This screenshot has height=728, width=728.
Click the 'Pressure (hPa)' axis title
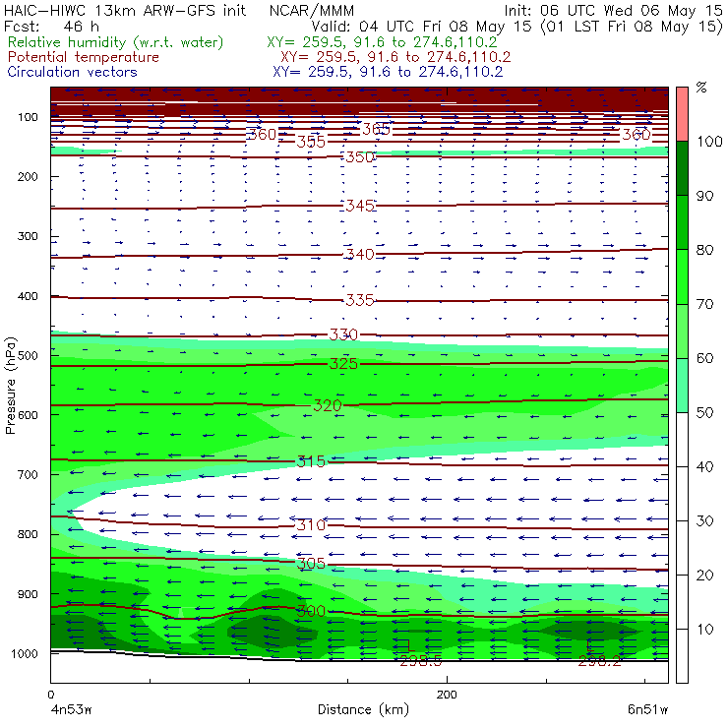click(x=11, y=386)
